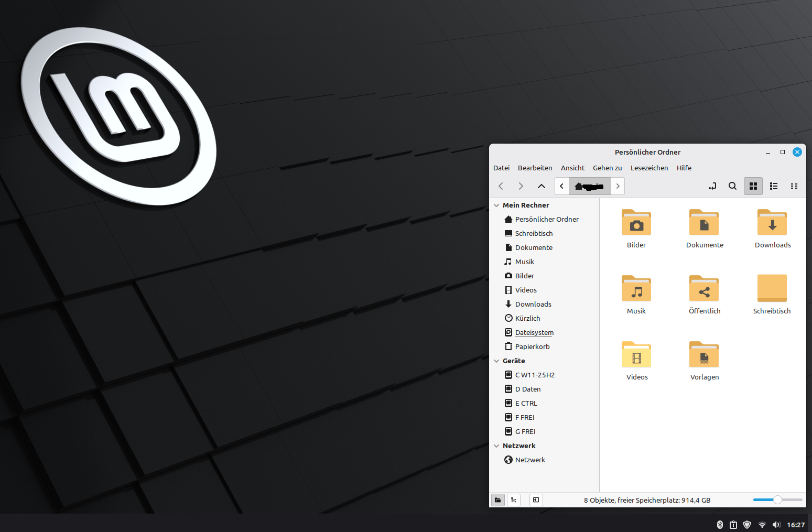Show tree view in the sidebar

pyautogui.click(x=514, y=500)
